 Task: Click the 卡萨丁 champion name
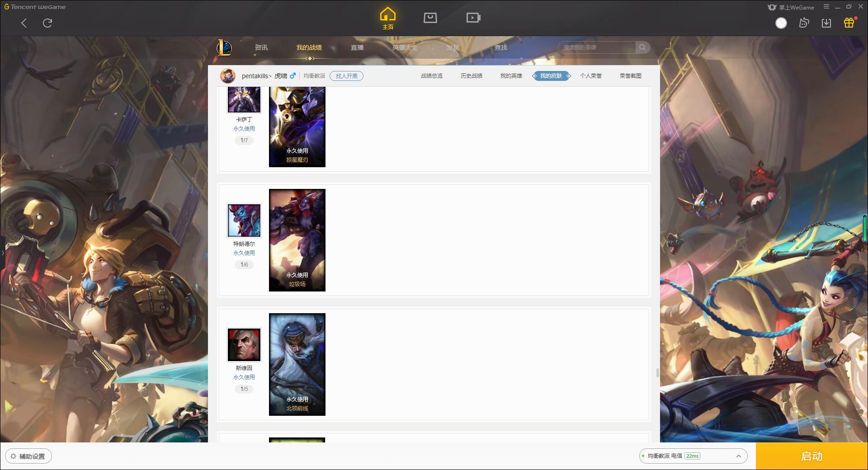(x=244, y=120)
